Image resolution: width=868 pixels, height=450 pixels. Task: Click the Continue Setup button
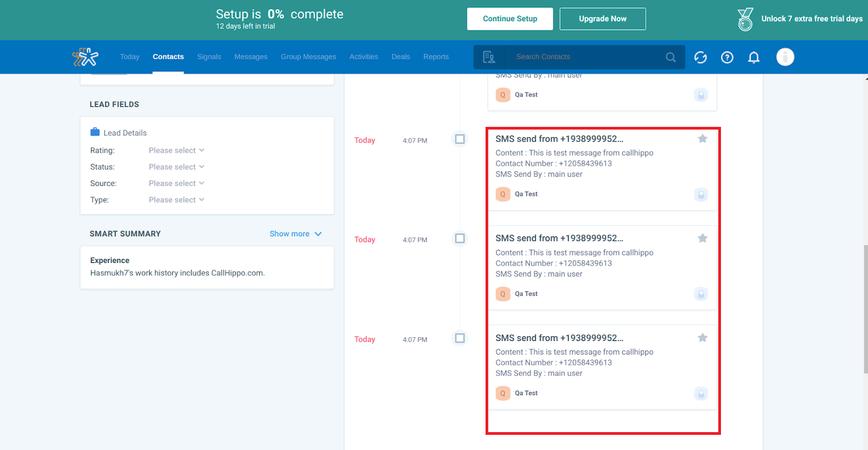[x=510, y=19]
